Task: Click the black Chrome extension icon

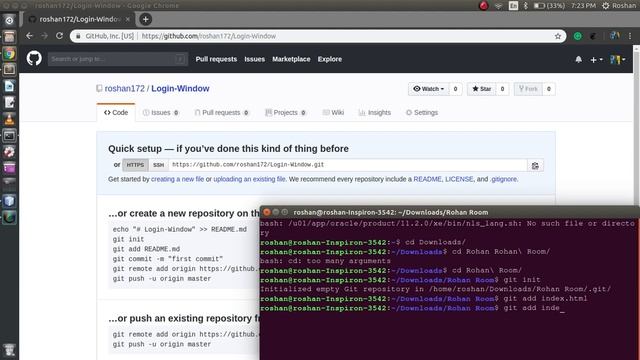Action: 593,36
